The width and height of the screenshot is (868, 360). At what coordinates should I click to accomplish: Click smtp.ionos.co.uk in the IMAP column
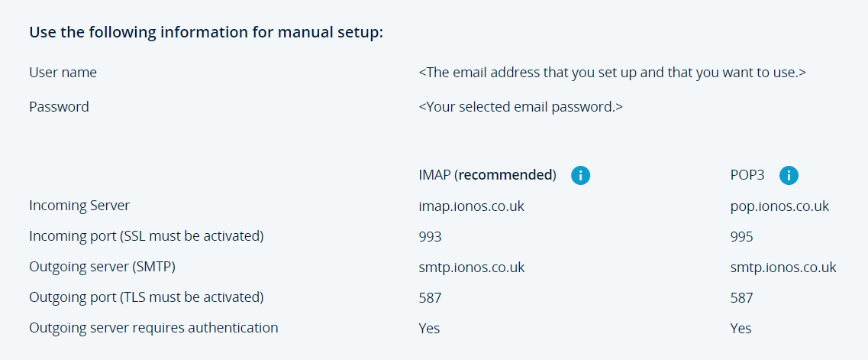click(x=471, y=268)
